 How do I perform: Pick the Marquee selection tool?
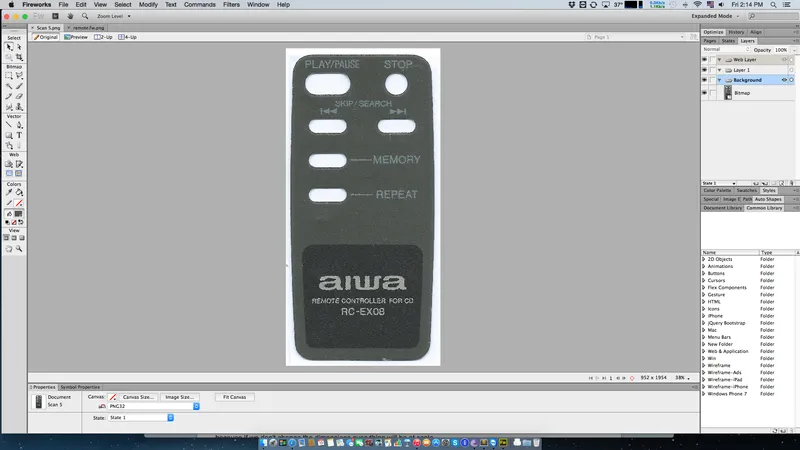pos(9,76)
